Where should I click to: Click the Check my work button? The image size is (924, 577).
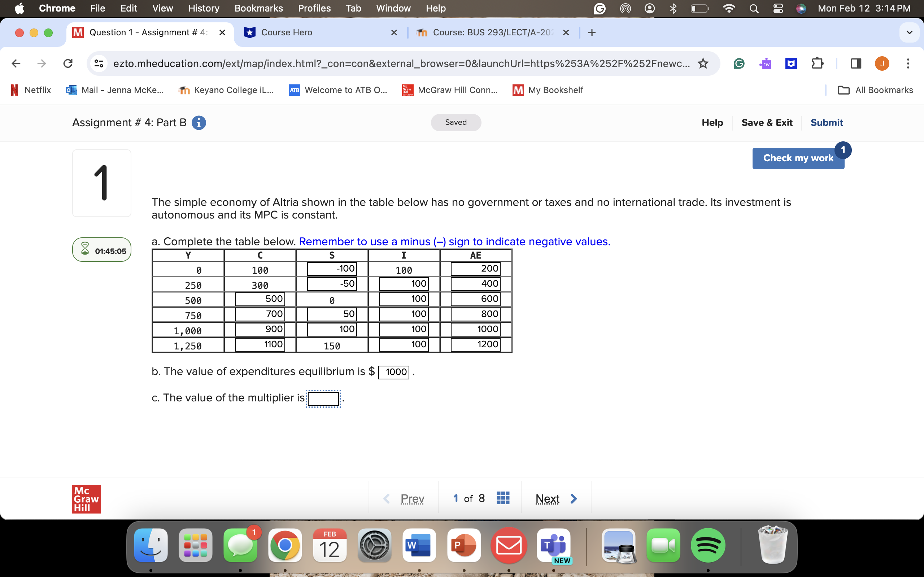pyautogui.click(x=798, y=158)
